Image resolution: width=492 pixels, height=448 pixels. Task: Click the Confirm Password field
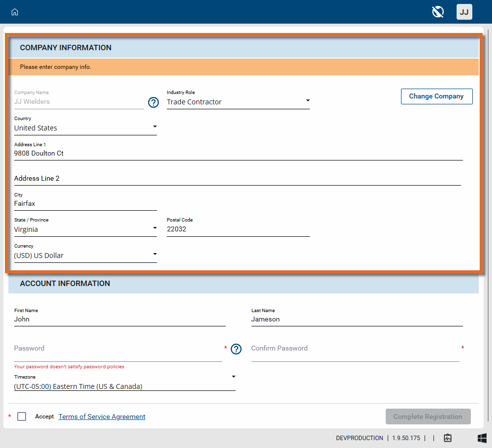(354, 349)
